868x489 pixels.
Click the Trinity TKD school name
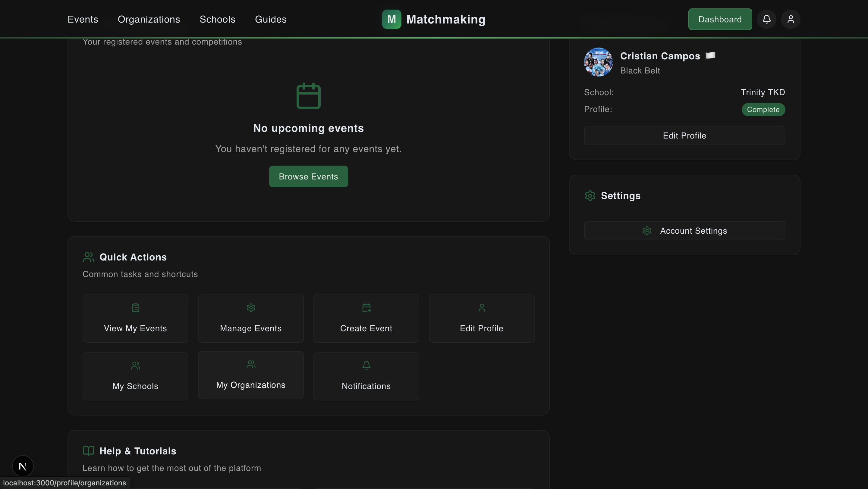point(763,92)
